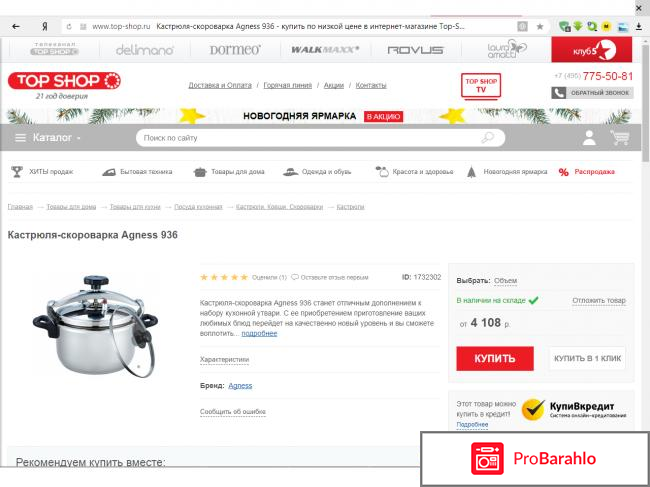650x487 pixels.
Task: Open the Клуб 5 star banner
Action: (x=592, y=50)
